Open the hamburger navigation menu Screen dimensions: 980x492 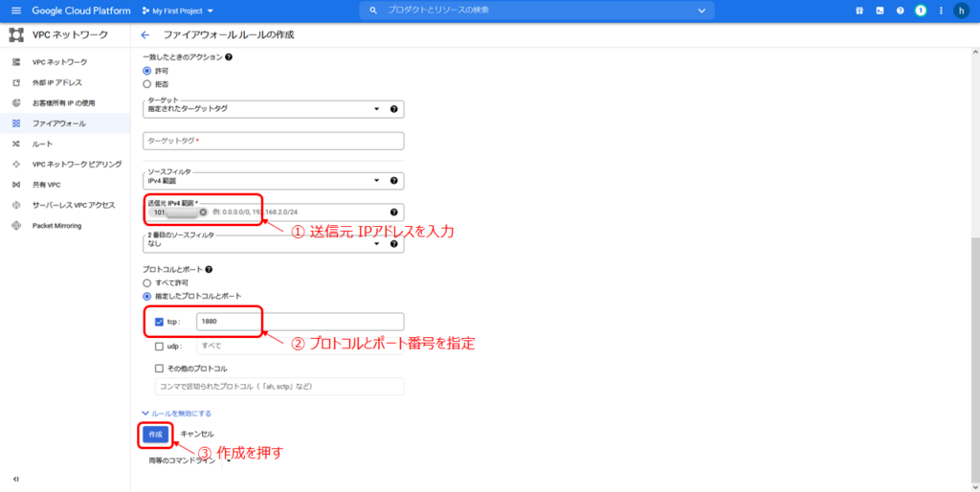click(15, 11)
